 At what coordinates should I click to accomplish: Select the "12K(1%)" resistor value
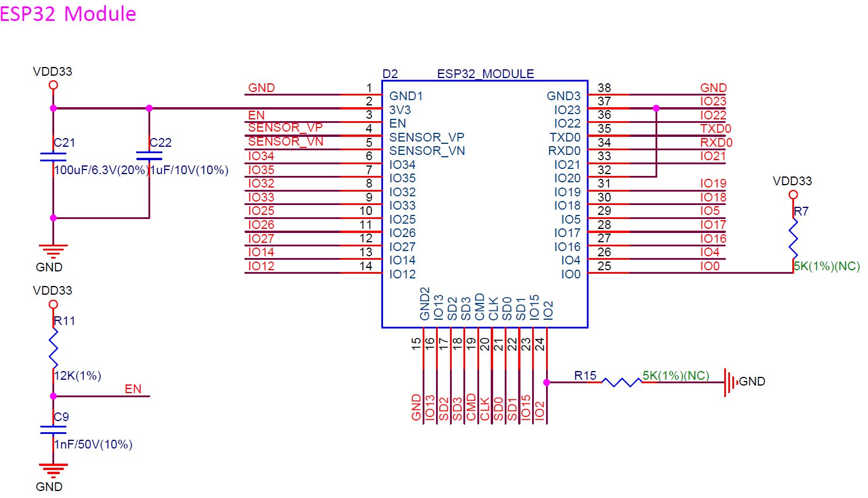[78, 376]
